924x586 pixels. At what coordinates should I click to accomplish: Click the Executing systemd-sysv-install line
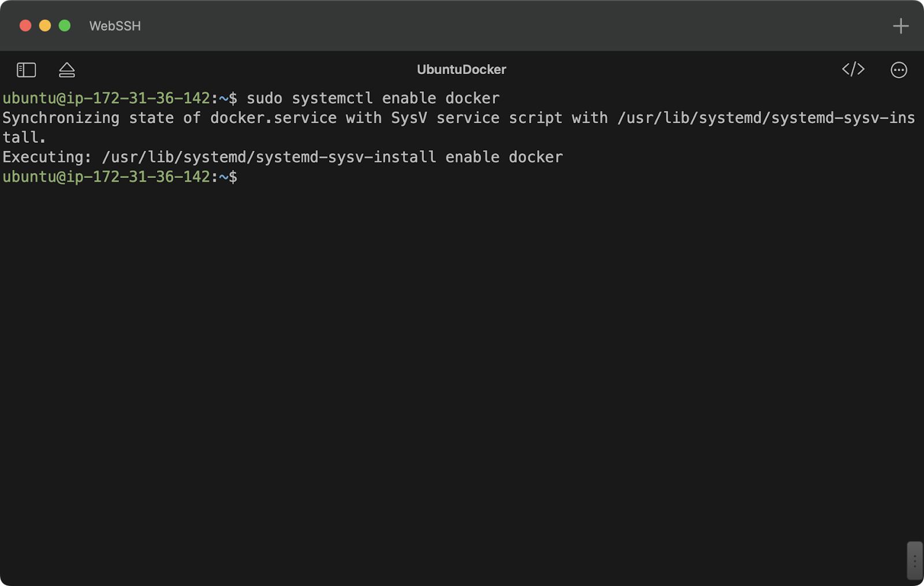(282, 157)
